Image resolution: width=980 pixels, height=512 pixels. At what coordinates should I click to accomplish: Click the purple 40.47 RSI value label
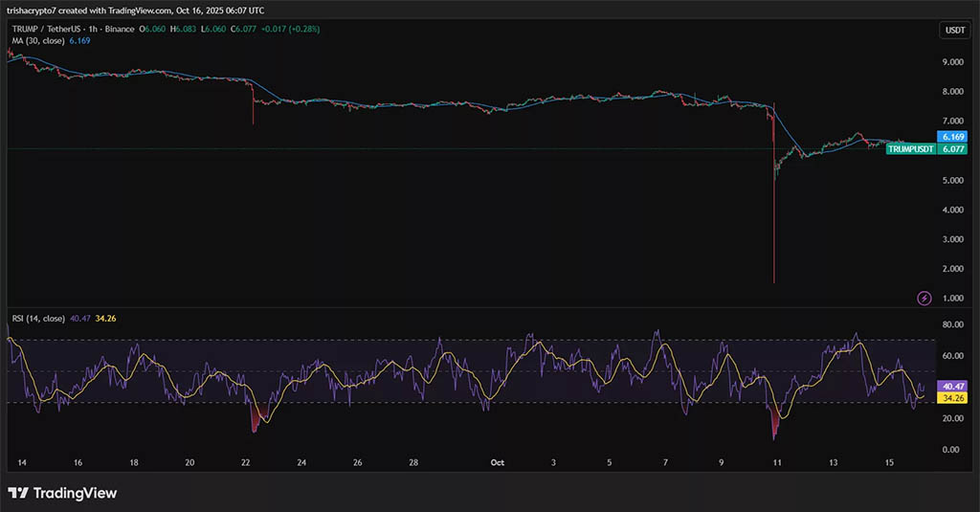(952, 386)
